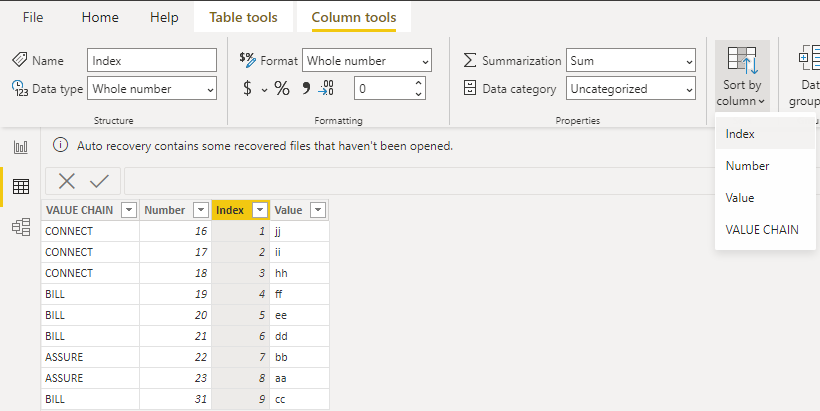820x411 pixels.
Task: Open filter dropdown on VALUE CHAIN column
Action: [x=129, y=210]
